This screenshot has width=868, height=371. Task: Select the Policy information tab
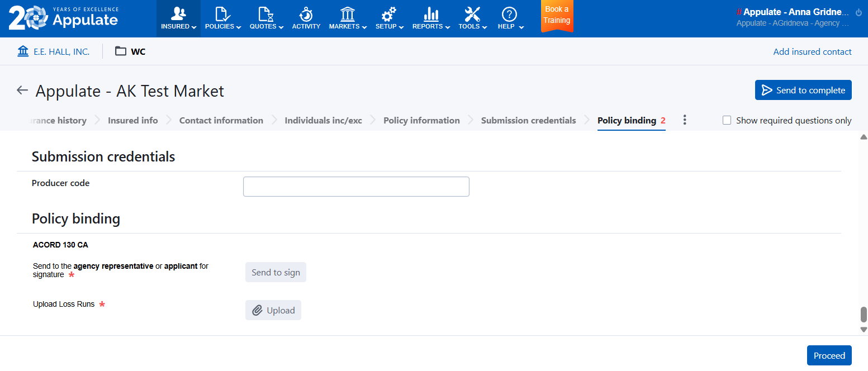pos(421,121)
